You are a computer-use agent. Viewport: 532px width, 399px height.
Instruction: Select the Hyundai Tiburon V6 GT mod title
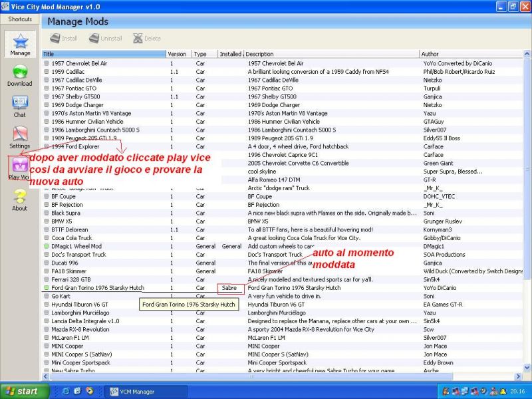click(80, 305)
